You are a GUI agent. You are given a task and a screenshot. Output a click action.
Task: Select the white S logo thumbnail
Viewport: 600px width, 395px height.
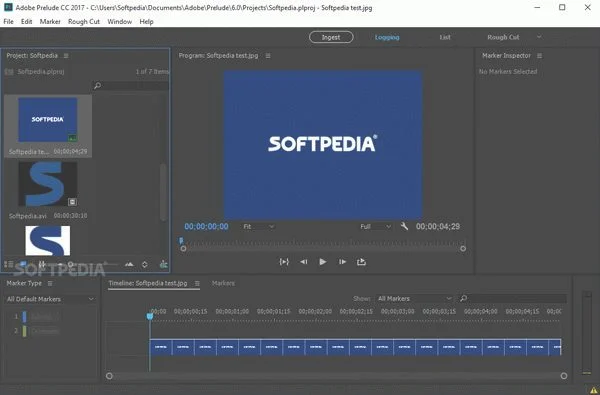click(48, 240)
